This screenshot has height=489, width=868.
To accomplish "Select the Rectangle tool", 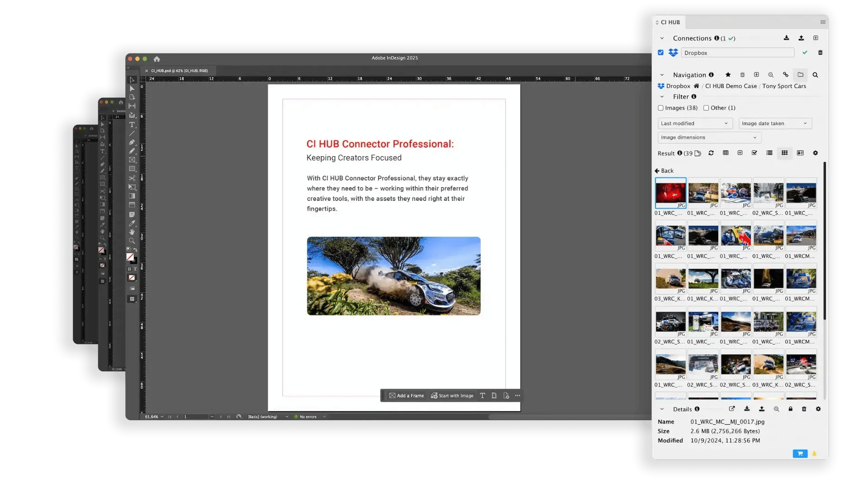I will (x=132, y=169).
